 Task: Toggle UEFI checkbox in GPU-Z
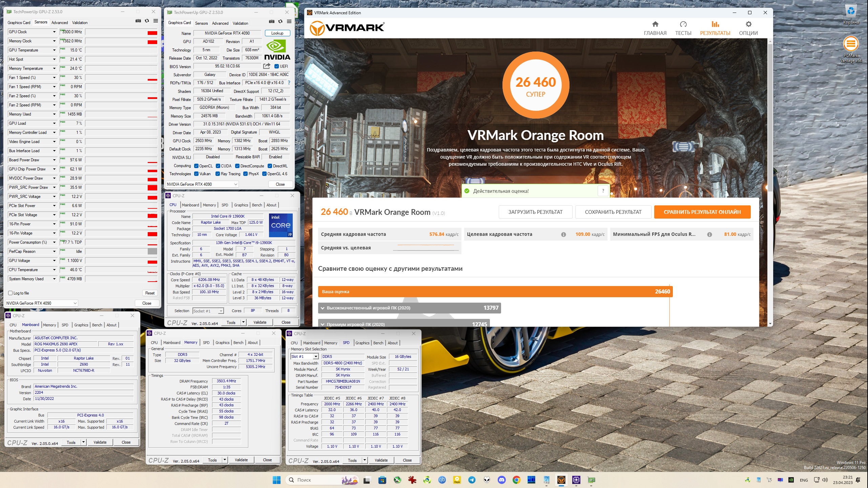click(x=276, y=66)
